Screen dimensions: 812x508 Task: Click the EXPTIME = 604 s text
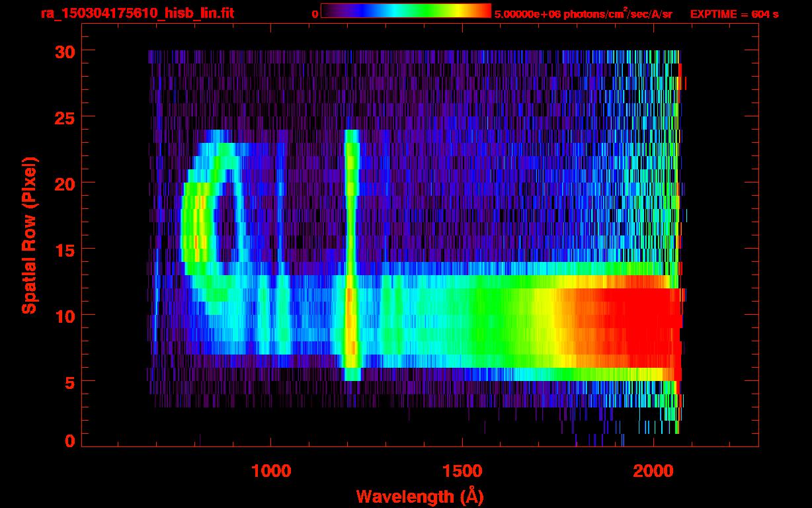tap(734, 14)
